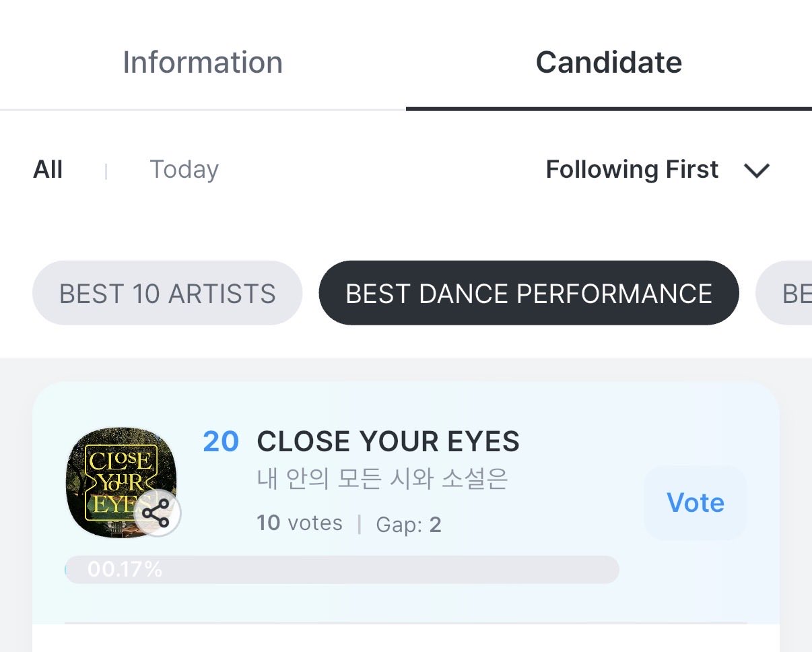This screenshot has height=652, width=812.
Task: Open the Following First sort dropdown
Action: [x=632, y=170]
